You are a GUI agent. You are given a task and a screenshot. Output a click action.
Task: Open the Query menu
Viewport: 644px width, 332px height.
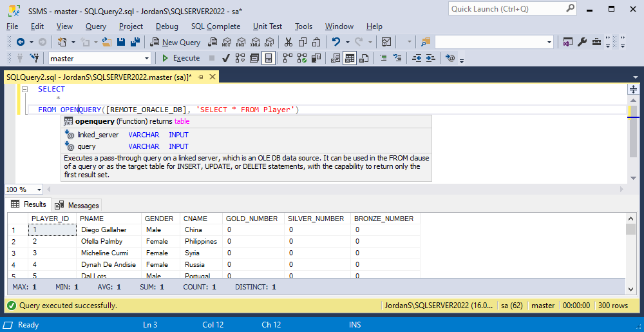coord(96,26)
